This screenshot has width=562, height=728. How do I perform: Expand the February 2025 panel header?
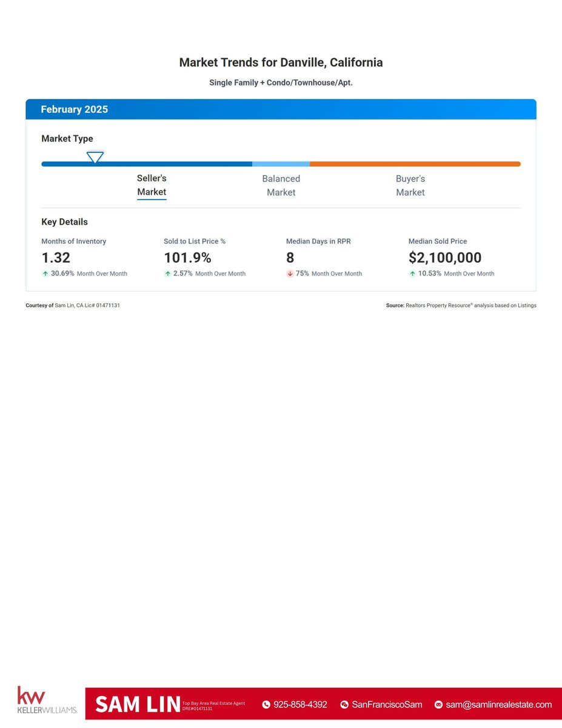tap(74, 109)
